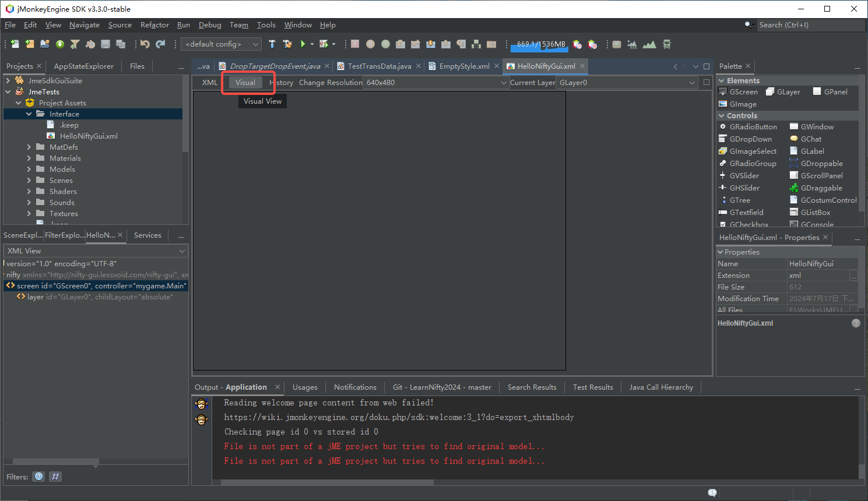Click the memory usage 669.1/1536MB indicator
This screenshot has height=501, width=868.
(540, 44)
